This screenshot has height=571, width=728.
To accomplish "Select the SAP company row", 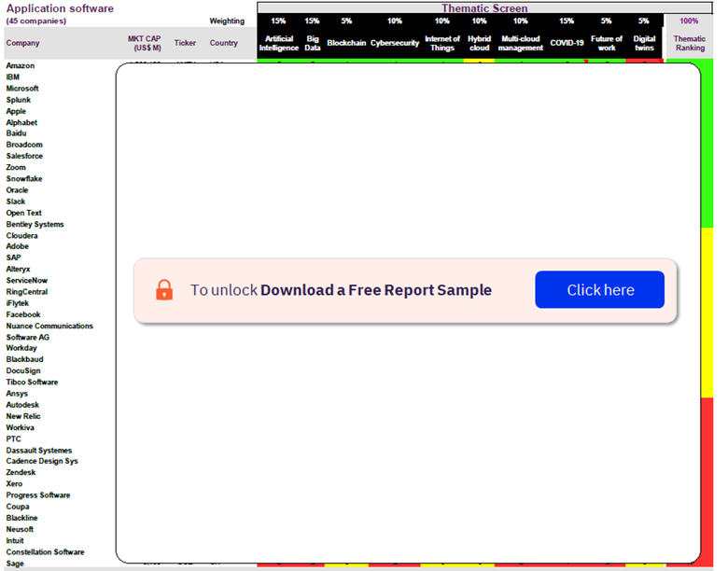I will point(13,258).
